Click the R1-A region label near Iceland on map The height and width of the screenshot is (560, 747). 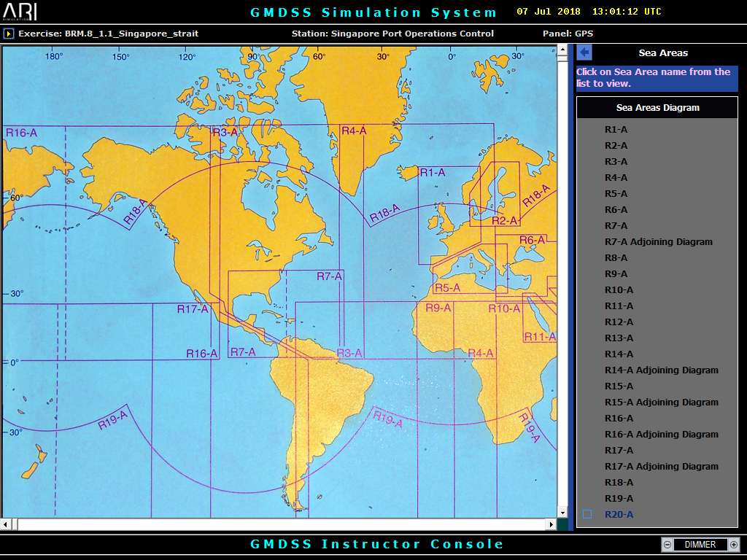(x=432, y=172)
